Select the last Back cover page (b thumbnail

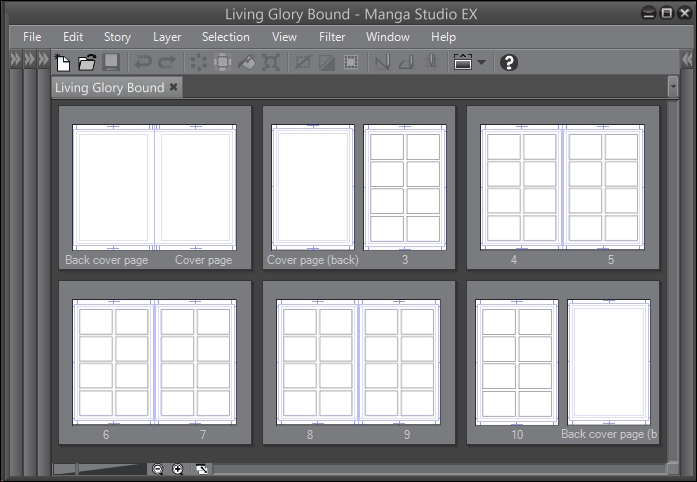pos(609,362)
